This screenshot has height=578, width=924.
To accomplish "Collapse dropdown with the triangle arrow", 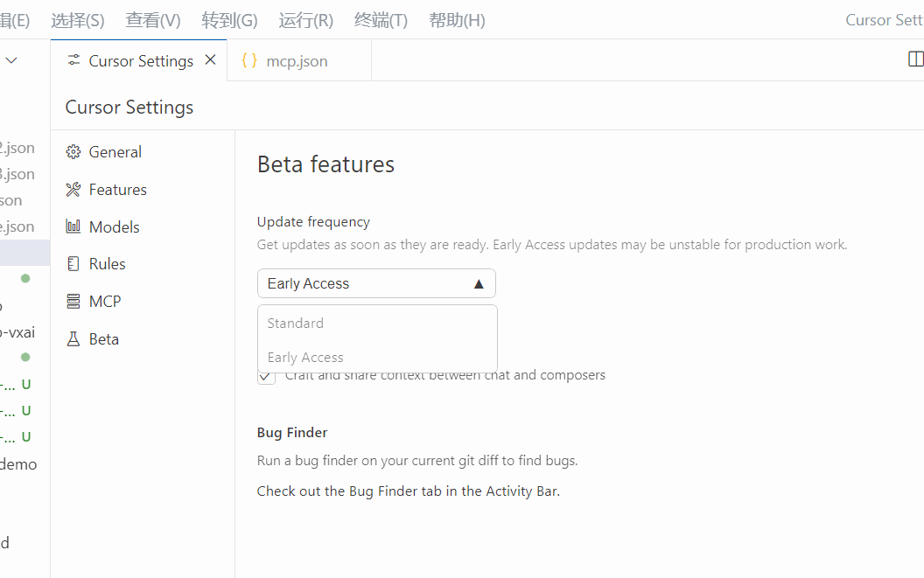I will [x=479, y=284].
